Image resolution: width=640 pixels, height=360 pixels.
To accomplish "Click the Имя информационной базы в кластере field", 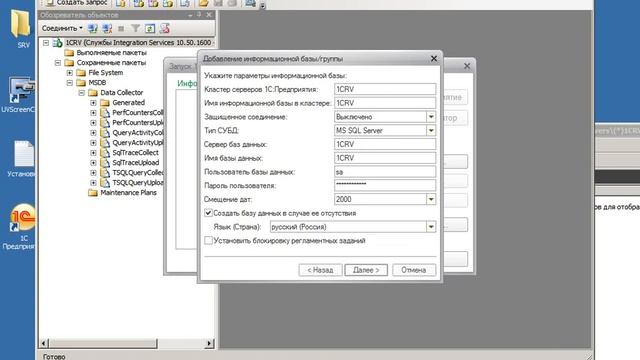I will pyautogui.click(x=385, y=103).
